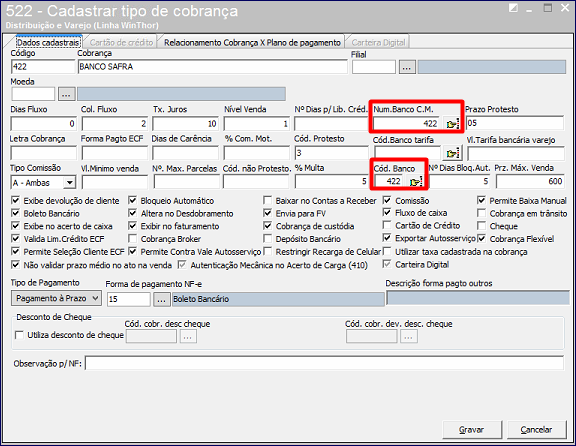Image resolution: width=576 pixels, height=446 pixels.
Task: Uncheck Bloqueio Automático
Action: [x=133, y=201]
